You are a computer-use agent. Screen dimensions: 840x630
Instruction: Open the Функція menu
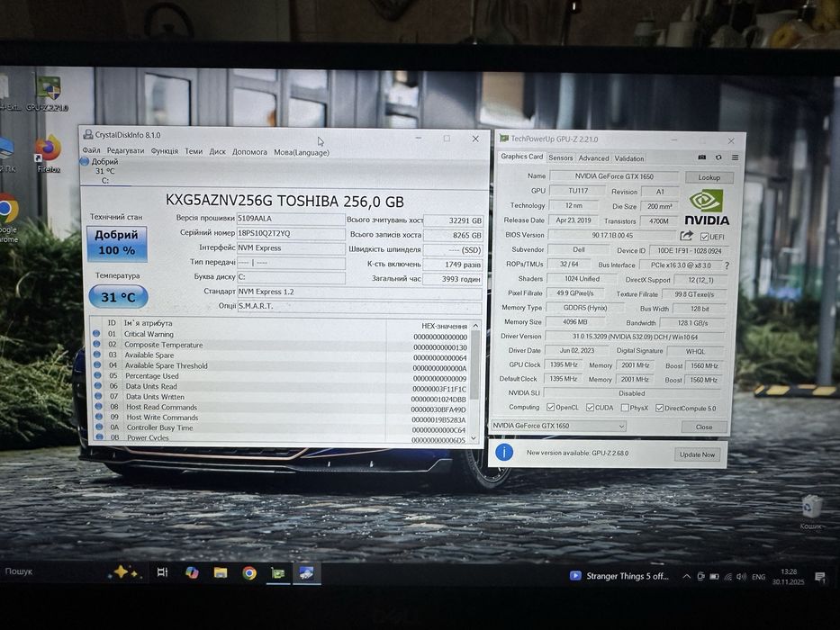coord(165,151)
